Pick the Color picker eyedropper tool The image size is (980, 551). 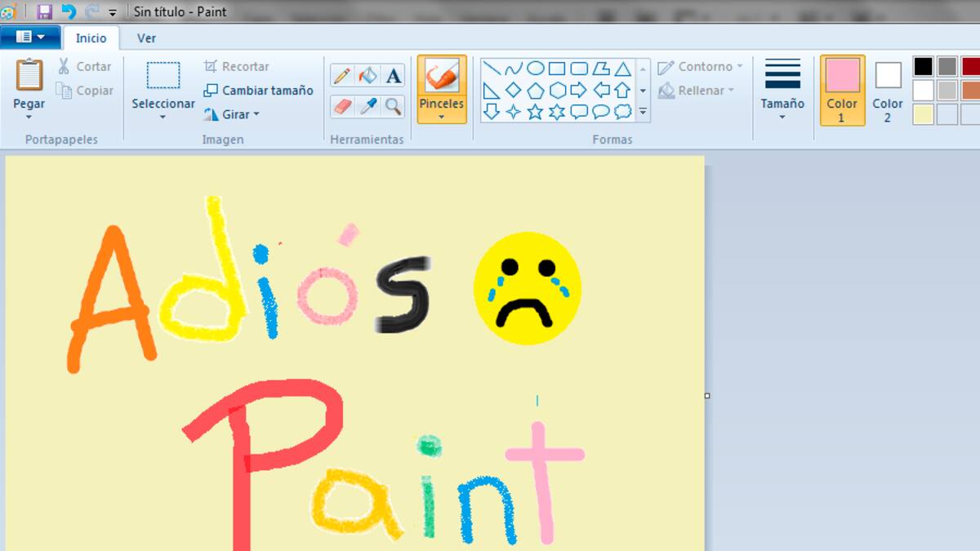[x=368, y=106]
